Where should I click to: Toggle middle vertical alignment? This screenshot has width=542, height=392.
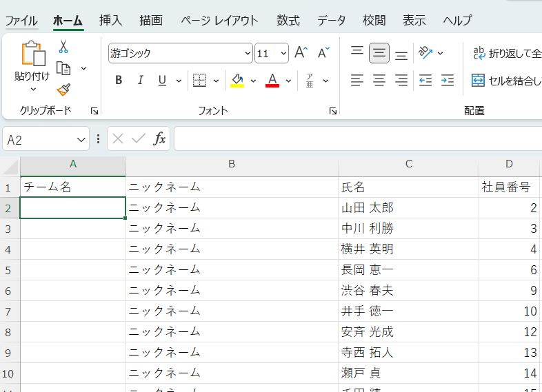pyautogui.click(x=379, y=53)
